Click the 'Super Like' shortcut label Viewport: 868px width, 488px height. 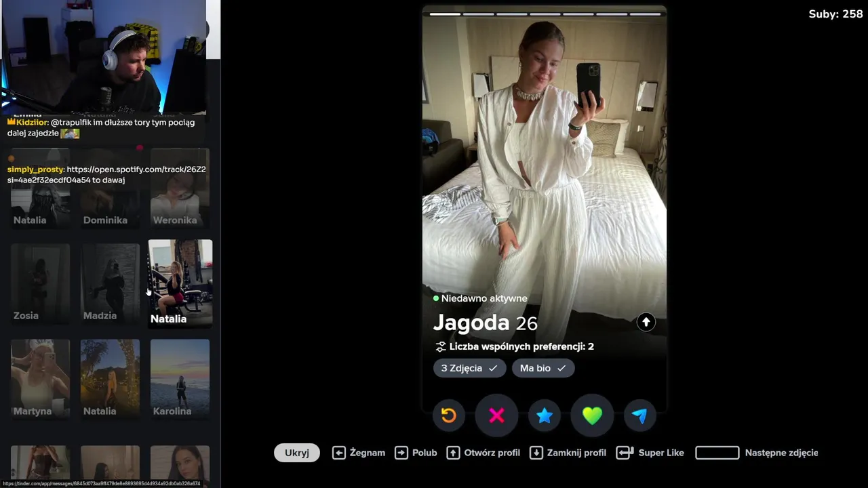[661, 453]
